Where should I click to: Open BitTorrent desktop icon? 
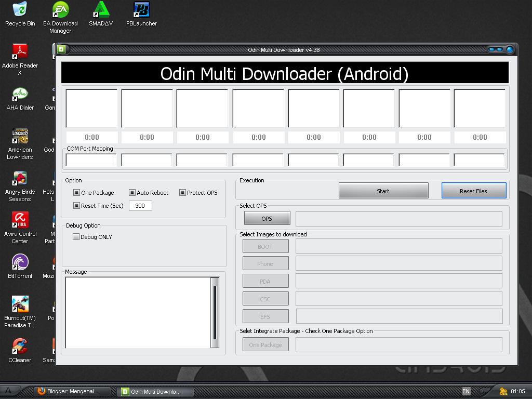tap(20, 267)
